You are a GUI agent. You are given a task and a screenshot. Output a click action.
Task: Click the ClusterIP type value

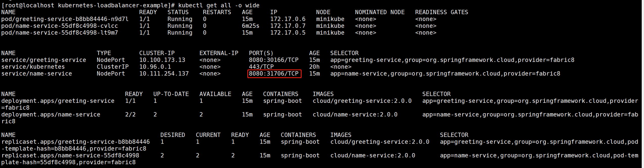click(x=112, y=67)
